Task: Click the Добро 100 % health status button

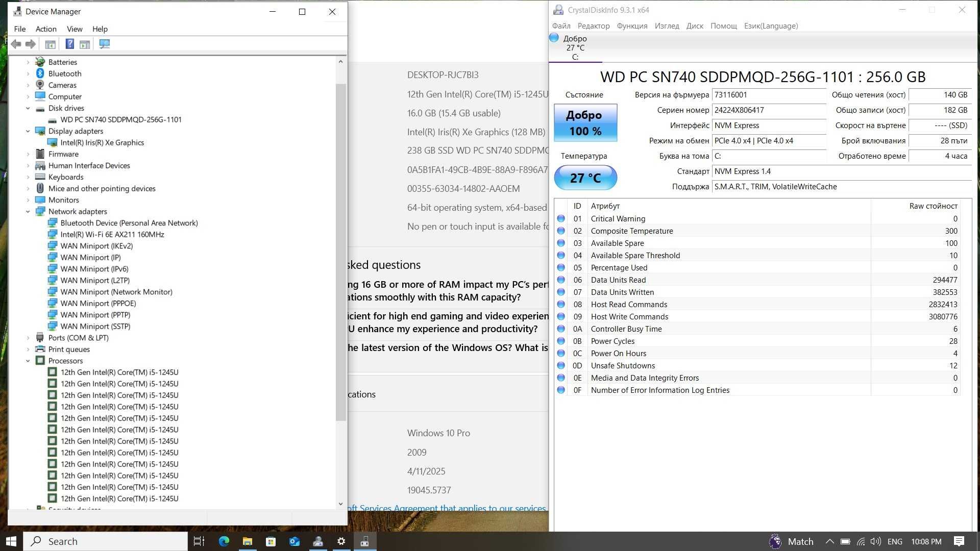Action: tap(585, 123)
